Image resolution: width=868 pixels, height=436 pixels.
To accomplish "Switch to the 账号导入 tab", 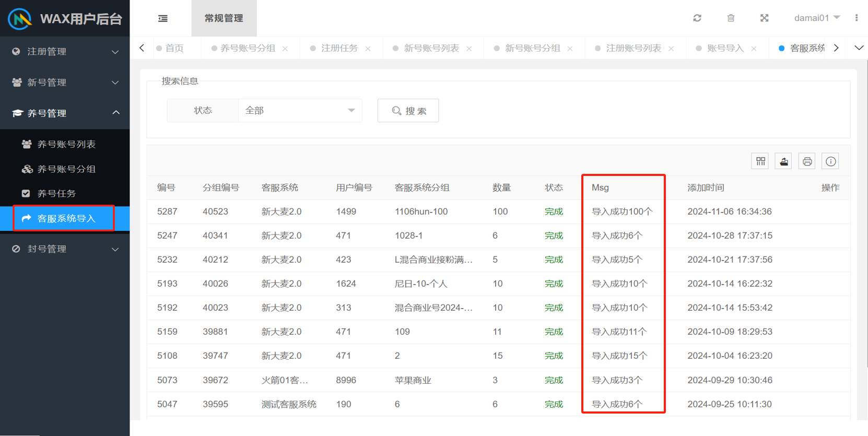I will tap(725, 48).
